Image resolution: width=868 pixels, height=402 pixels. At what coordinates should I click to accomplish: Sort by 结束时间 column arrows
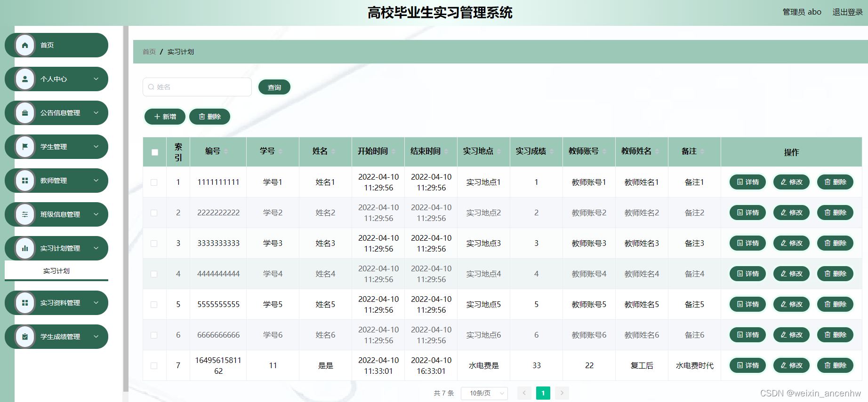(x=446, y=151)
